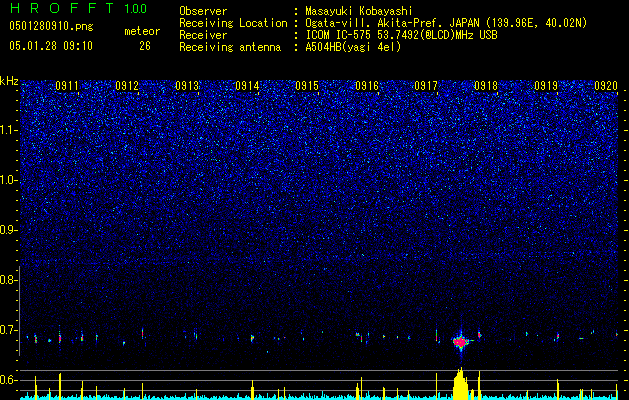Click the 0914 time axis marker
This screenshot has width=629, height=400.
(247, 86)
